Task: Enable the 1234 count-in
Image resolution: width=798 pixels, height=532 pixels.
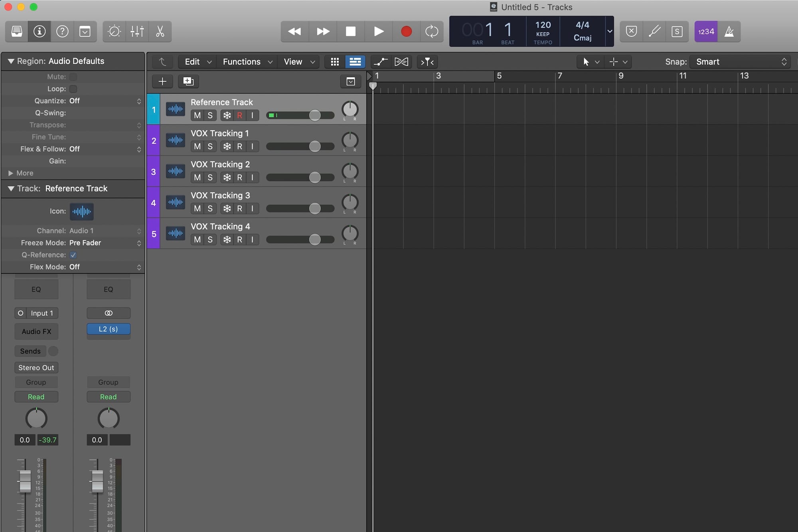Action: [706, 31]
